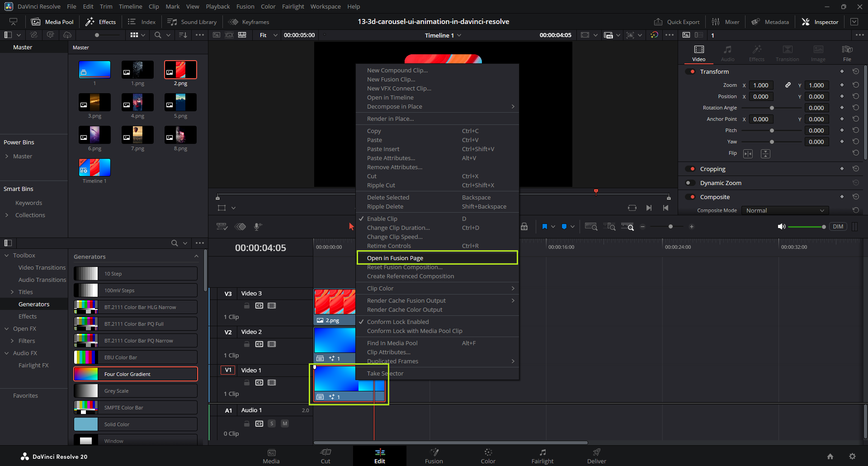The width and height of the screenshot is (868, 466).
Task: Toggle the Dynamic Zoom switch
Action: pyautogui.click(x=690, y=183)
